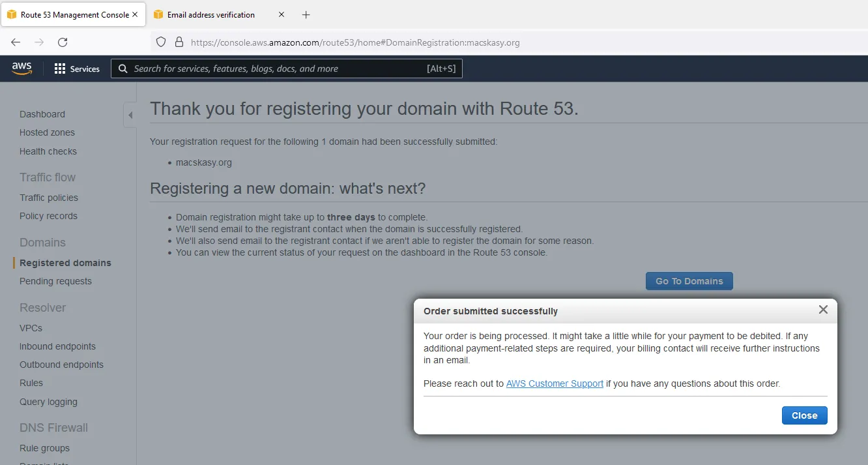Click the Resolver section heading
This screenshot has width=868, height=465.
42,308
